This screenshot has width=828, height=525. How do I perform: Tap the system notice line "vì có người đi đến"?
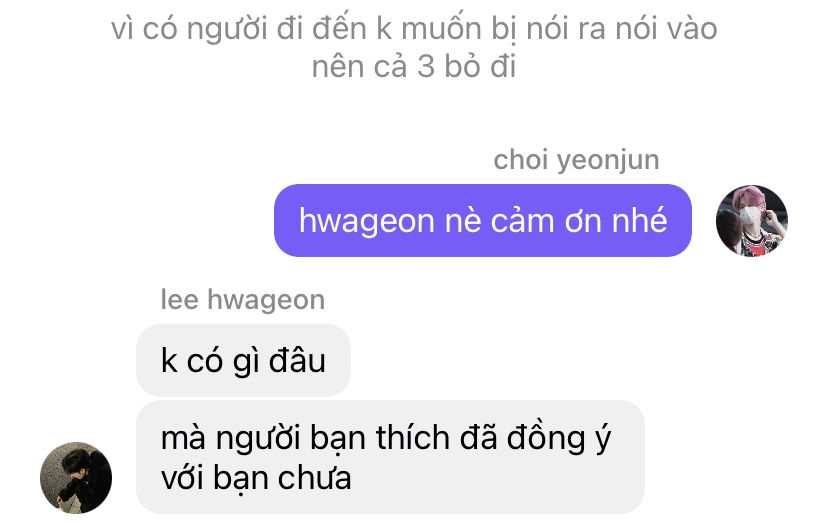(414, 28)
